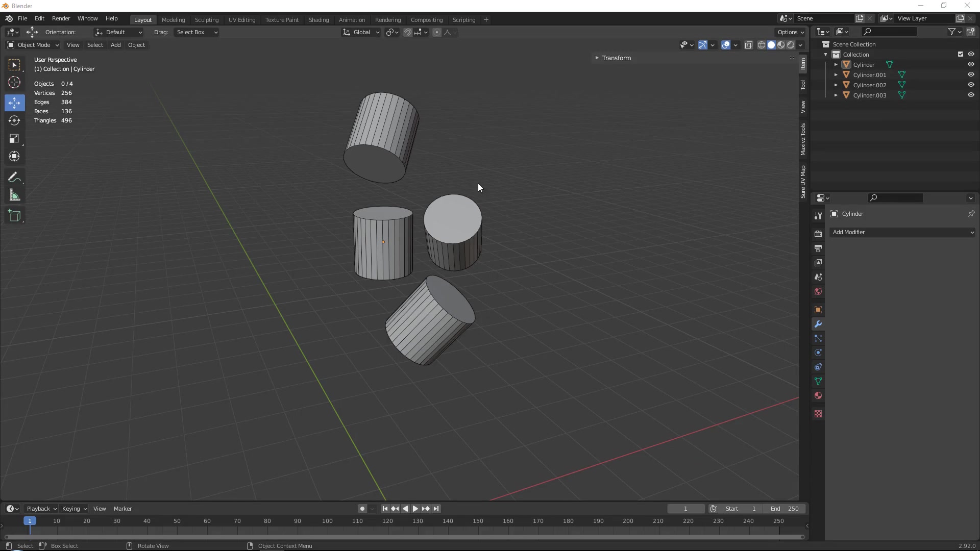This screenshot has width=980, height=551.
Task: Select the Measure tool
Action: pos(14,195)
